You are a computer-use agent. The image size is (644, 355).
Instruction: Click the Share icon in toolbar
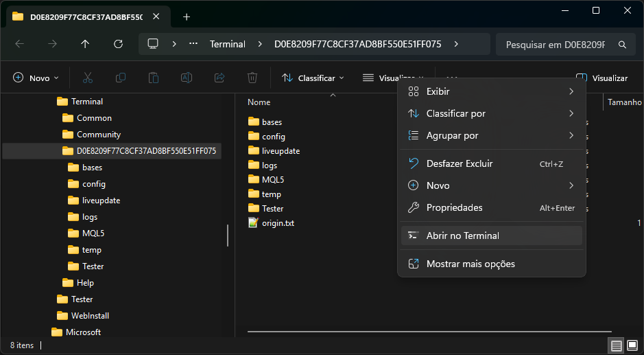pyautogui.click(x=219, y=78)
